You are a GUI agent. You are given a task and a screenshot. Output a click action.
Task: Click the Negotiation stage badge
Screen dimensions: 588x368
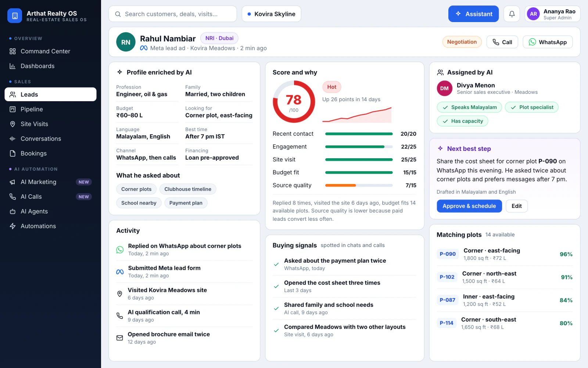point(462,42)
